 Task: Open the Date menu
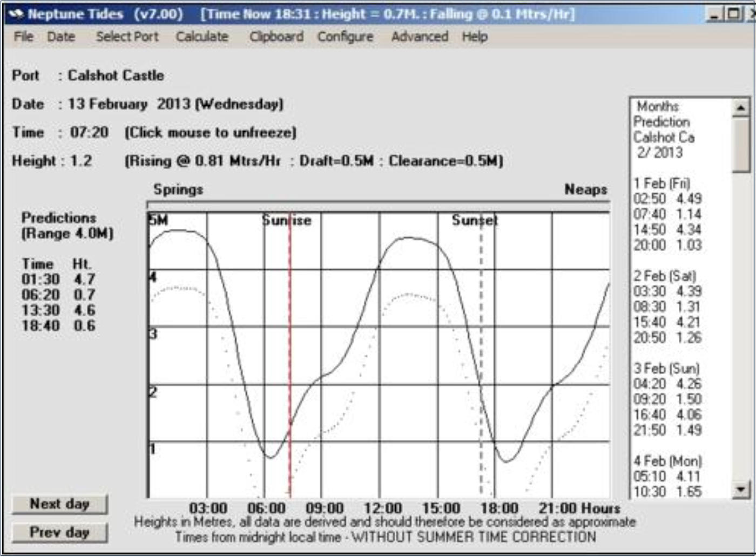(61, 37)
